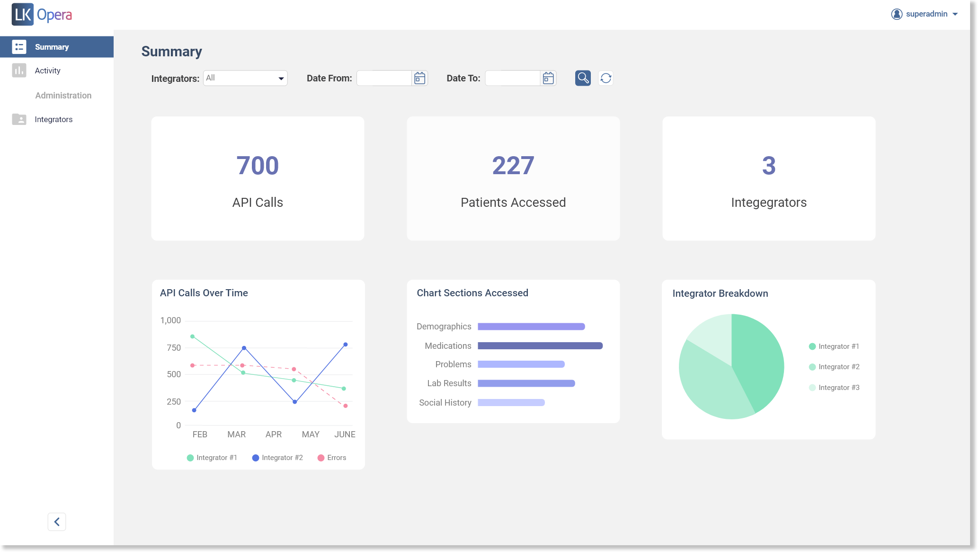Click the 227 Patients Accessed card
980x558 pixels.
point(513,178)
